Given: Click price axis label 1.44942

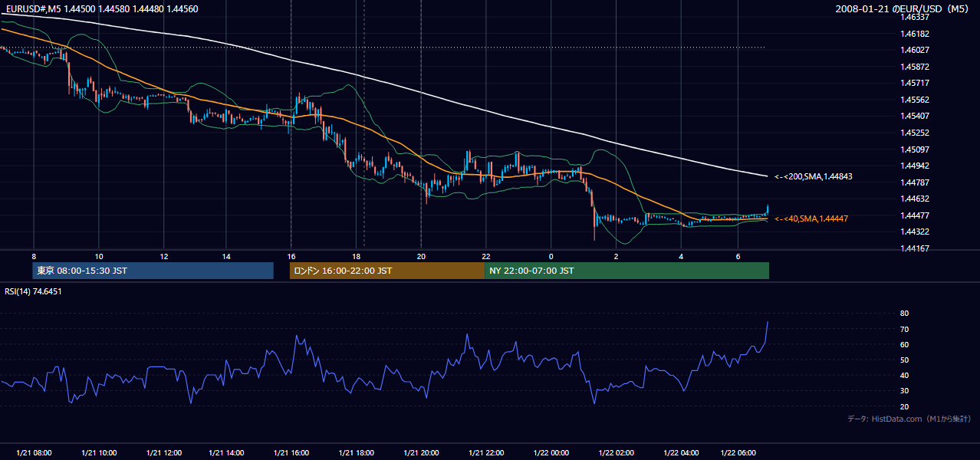Looking at the screenshot, I should (914, 166).
